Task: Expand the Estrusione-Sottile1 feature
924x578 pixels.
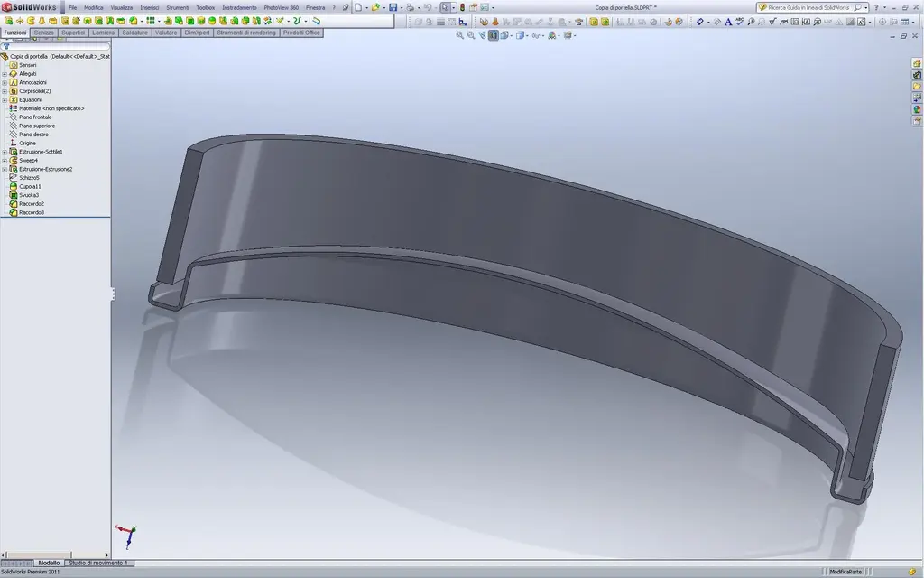Action: [x=5, y=152]
